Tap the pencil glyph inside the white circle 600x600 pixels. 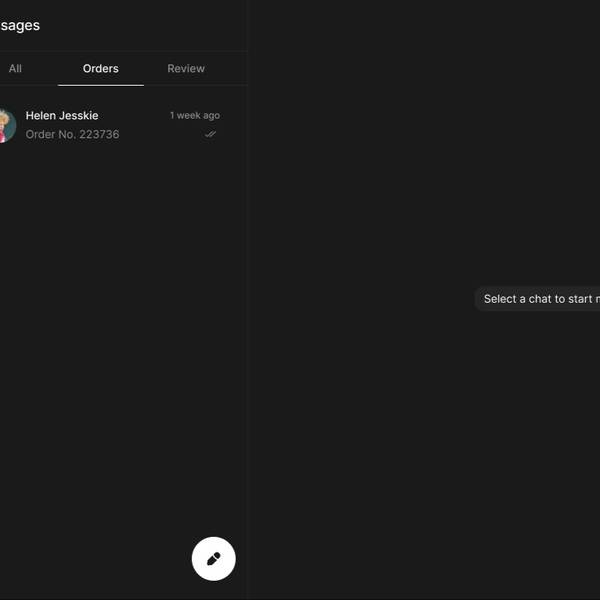pos(213,559)
